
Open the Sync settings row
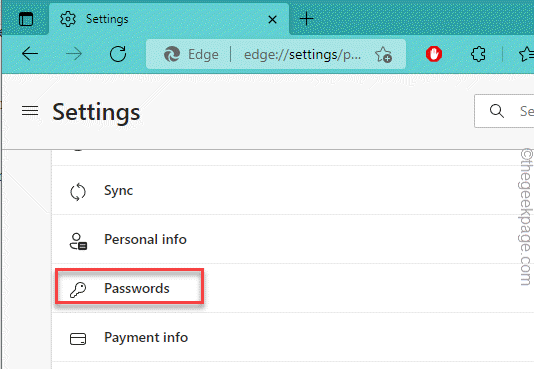293,190
